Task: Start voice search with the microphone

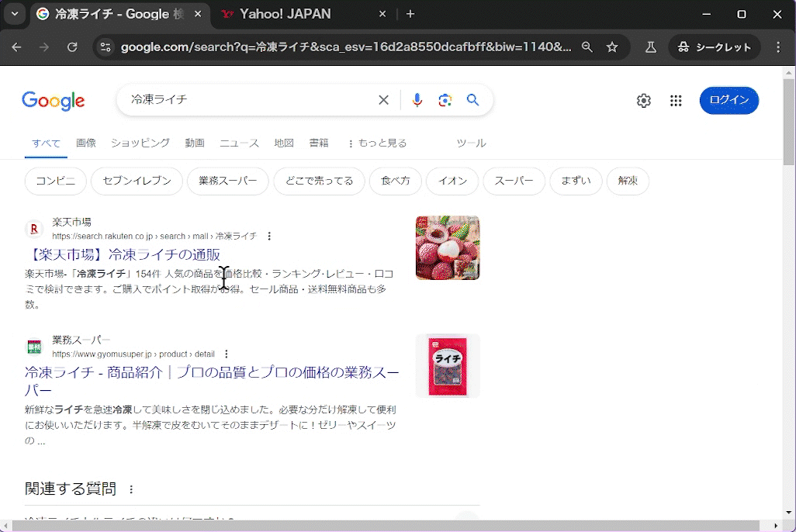Action: tap(417, 100)
